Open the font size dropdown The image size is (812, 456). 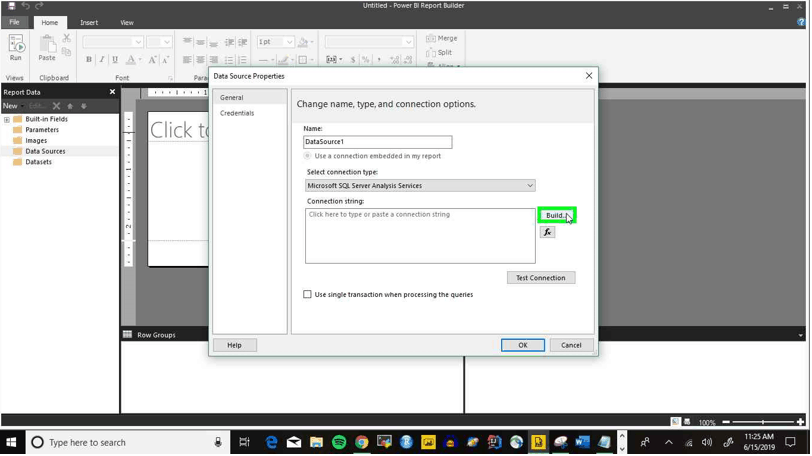point(166,42)
